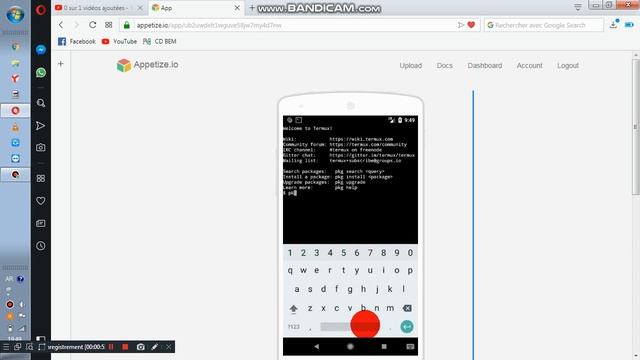Go back with the browser back arrow
640x360 pixels.
coord(61,25)
